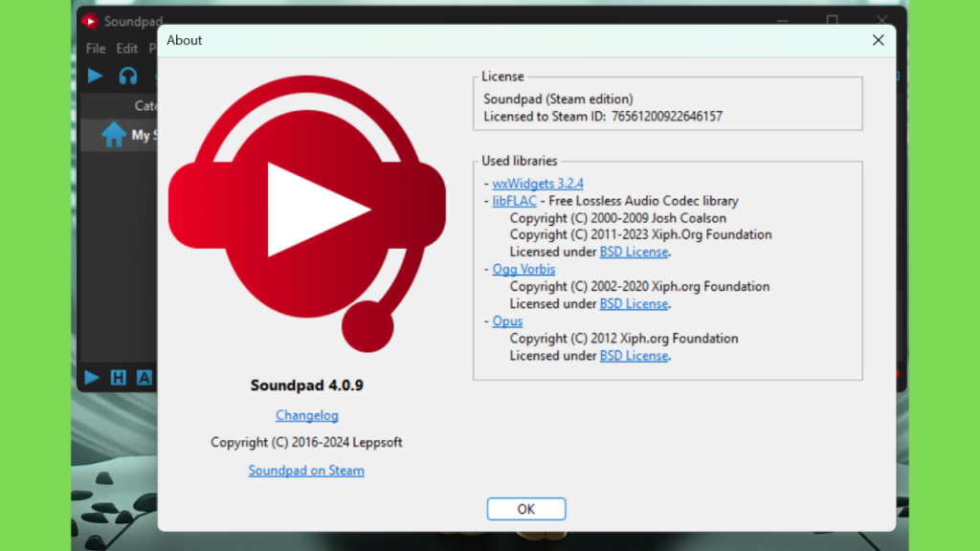Click the Soundpad (Steam edition) text

pos(558,99)
